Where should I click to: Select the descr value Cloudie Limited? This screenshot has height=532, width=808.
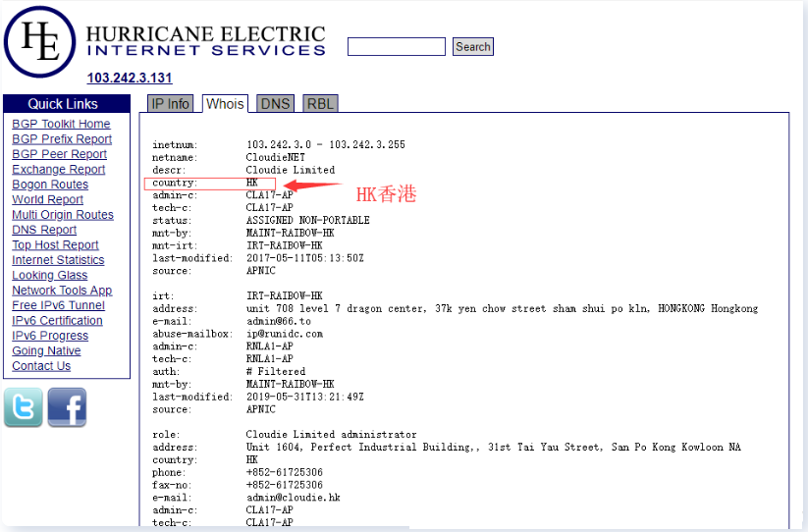pyautogui.click(x=291, y=170)
